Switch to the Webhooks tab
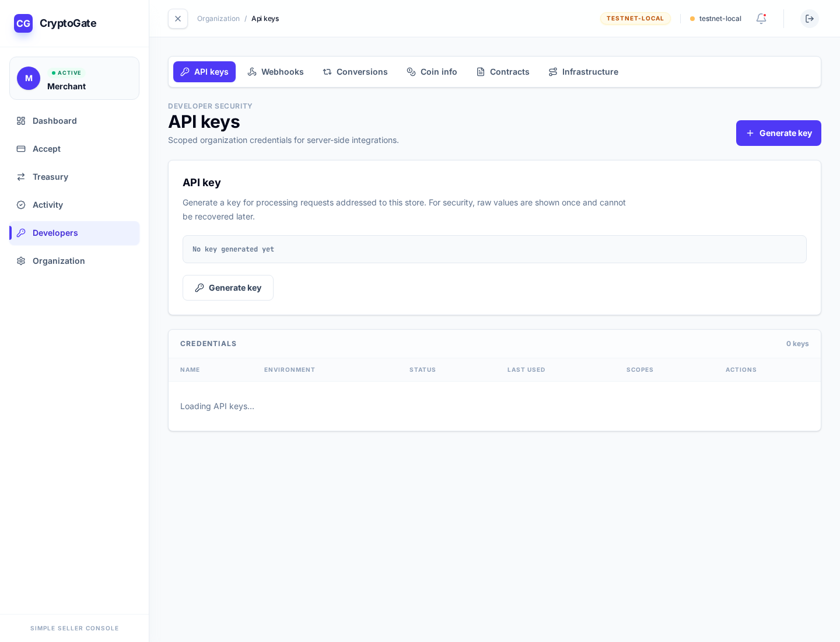840x642 pixels. click(x=275, y=72)
